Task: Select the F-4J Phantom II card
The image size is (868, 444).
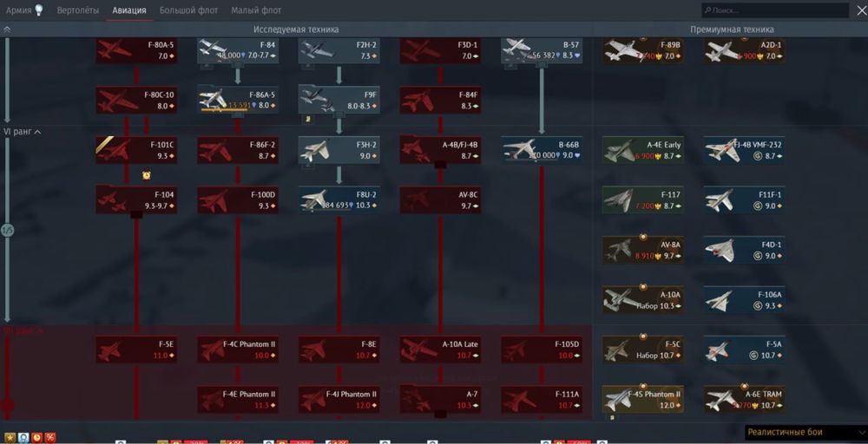Action: (339, 400)
